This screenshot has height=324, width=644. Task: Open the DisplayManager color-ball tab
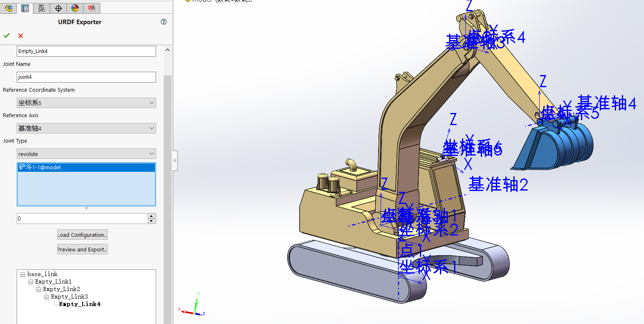75,8
